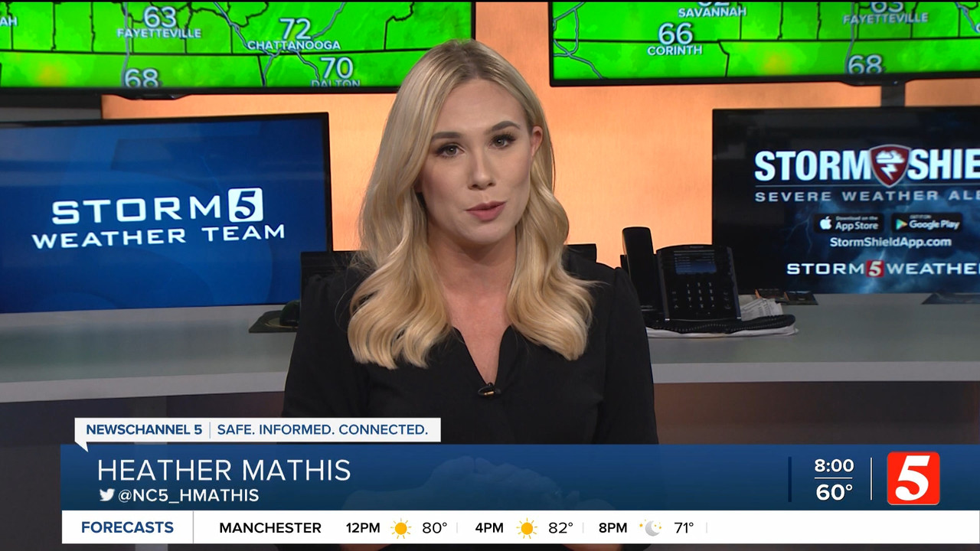Click the Twitter bird icon beside @NC5_HMATHIS
The height and width of the screenshot is (551, 980).
click(x=107, y=495)
